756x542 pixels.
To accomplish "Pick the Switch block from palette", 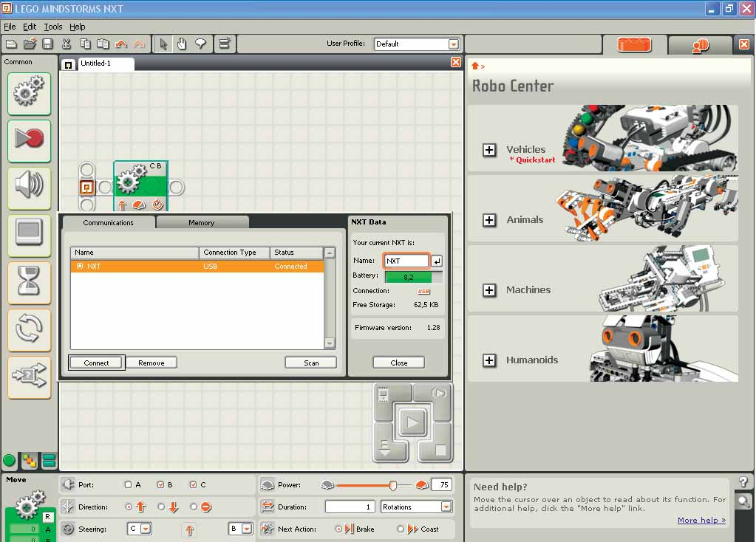I will click(x=30, y=377).
